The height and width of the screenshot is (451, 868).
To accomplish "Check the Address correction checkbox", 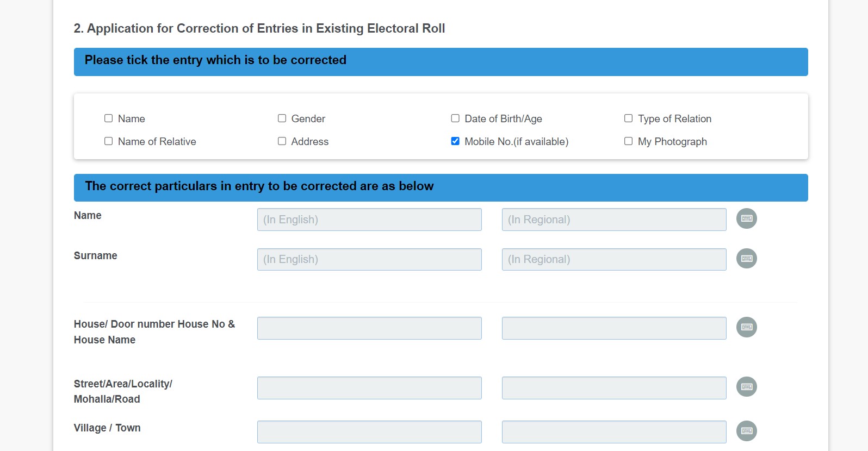I will click(x=282, y=141).
